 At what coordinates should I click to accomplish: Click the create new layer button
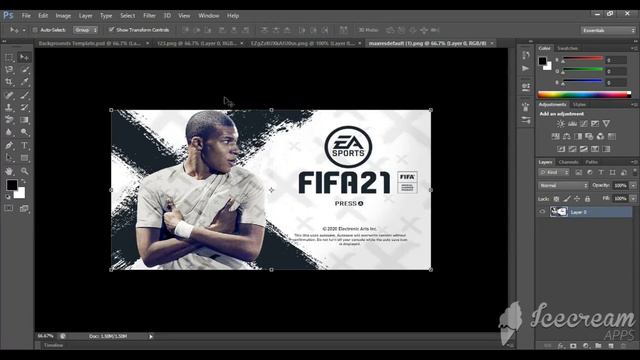tap(611, 346)
